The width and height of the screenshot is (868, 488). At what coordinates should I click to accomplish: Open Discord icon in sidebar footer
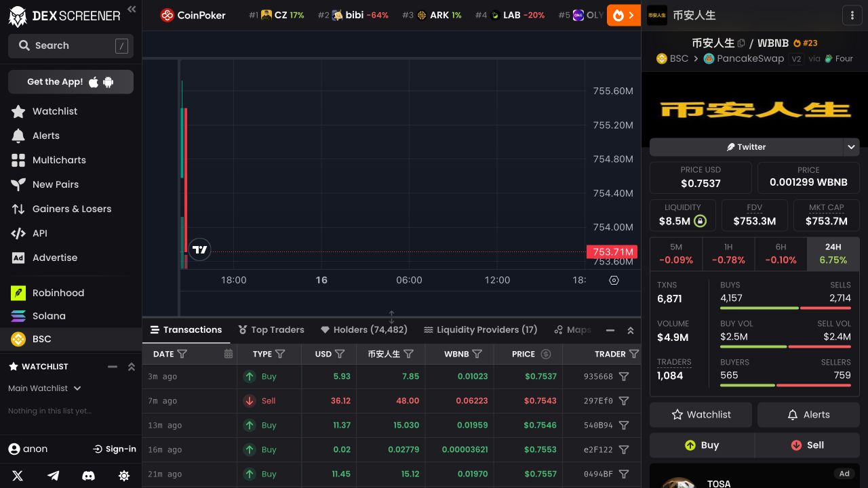coord(88,476)
